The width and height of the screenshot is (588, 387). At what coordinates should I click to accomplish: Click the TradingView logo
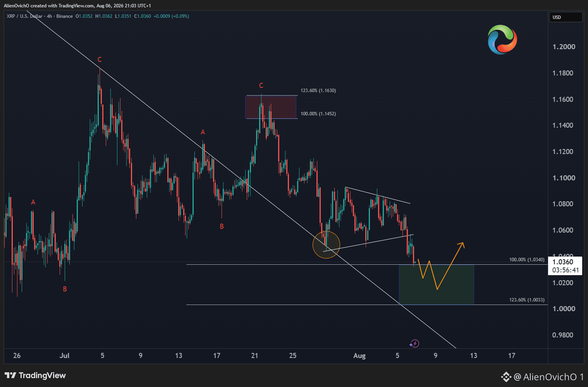35,375
